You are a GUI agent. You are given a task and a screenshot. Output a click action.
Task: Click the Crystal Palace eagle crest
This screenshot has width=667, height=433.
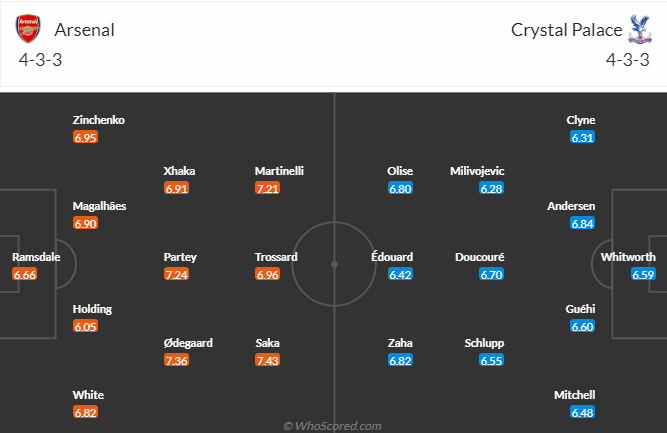click(640, 29)
